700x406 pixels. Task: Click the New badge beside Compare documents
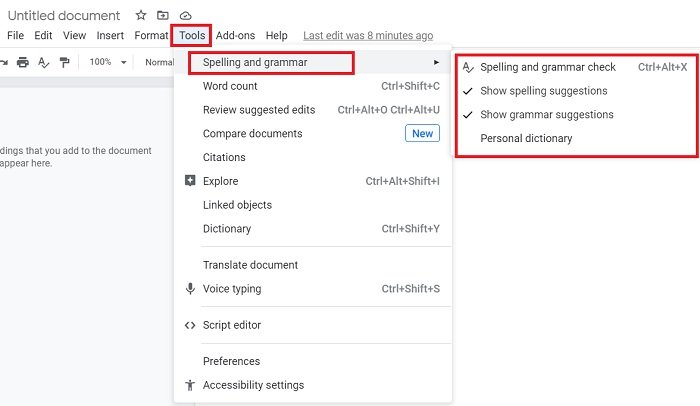pyautogui.click(x=422, y=134)
